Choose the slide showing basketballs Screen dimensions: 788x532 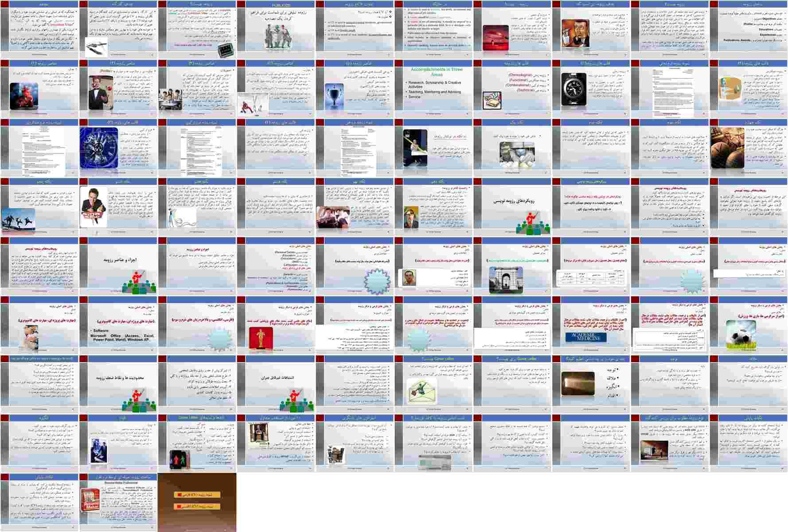point(749,148)
